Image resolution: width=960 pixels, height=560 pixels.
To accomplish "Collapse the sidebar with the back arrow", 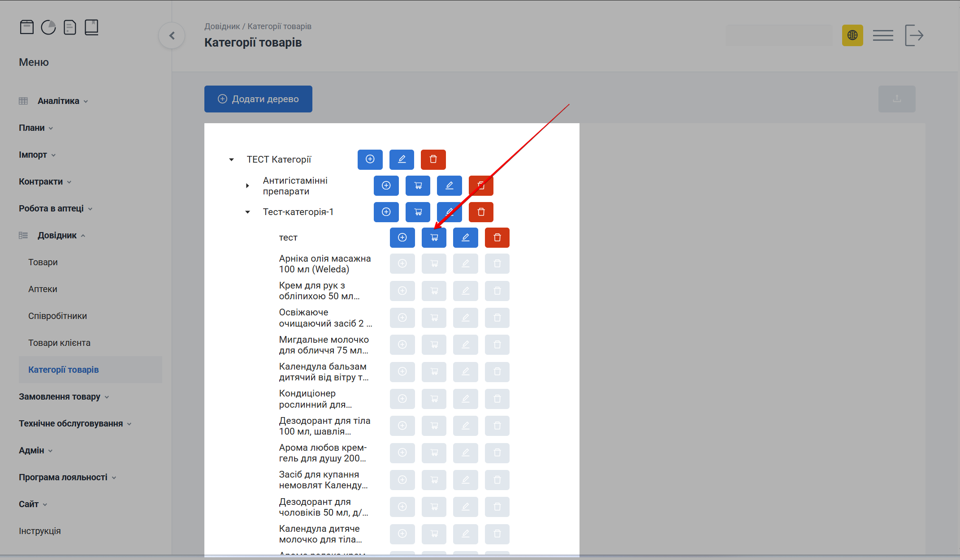I will (x=172, y=35).
